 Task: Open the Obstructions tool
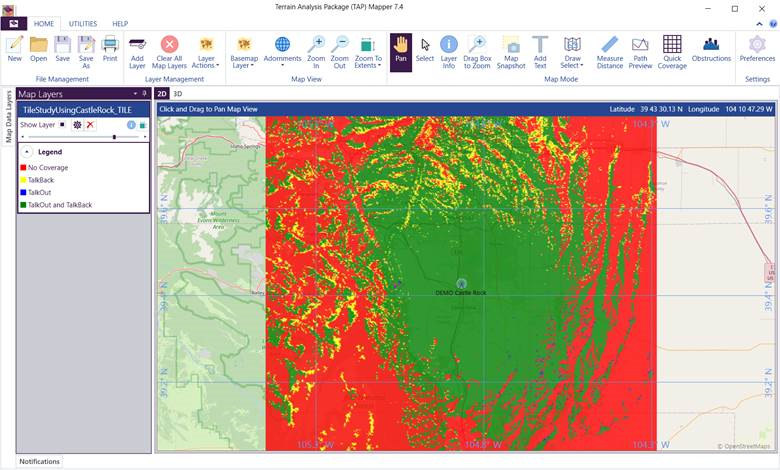(711, 50)
